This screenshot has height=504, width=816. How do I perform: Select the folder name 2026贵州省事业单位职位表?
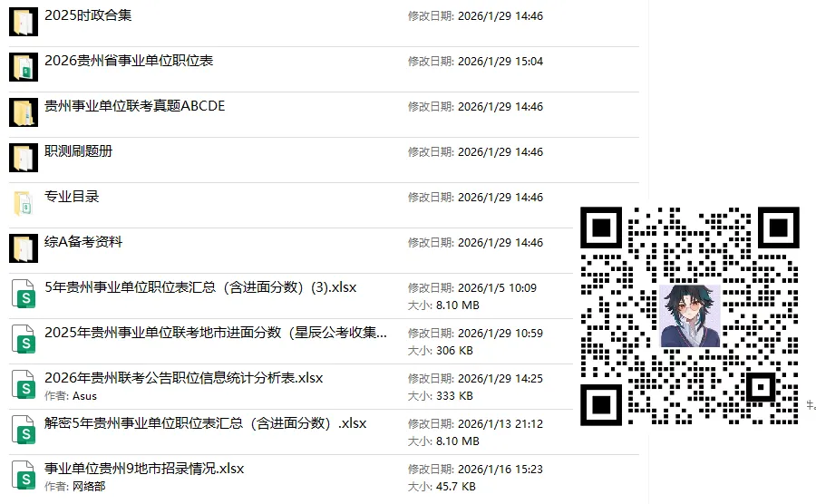[129, 61]
